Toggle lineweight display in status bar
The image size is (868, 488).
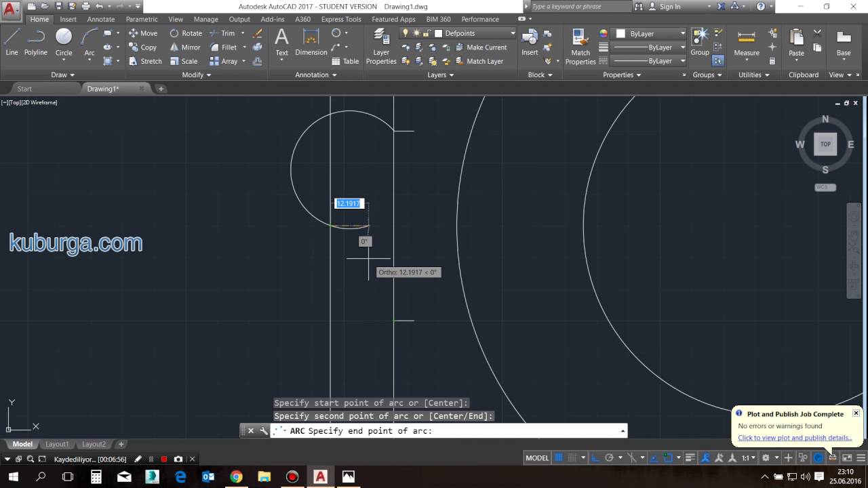(x=690, y=457)
